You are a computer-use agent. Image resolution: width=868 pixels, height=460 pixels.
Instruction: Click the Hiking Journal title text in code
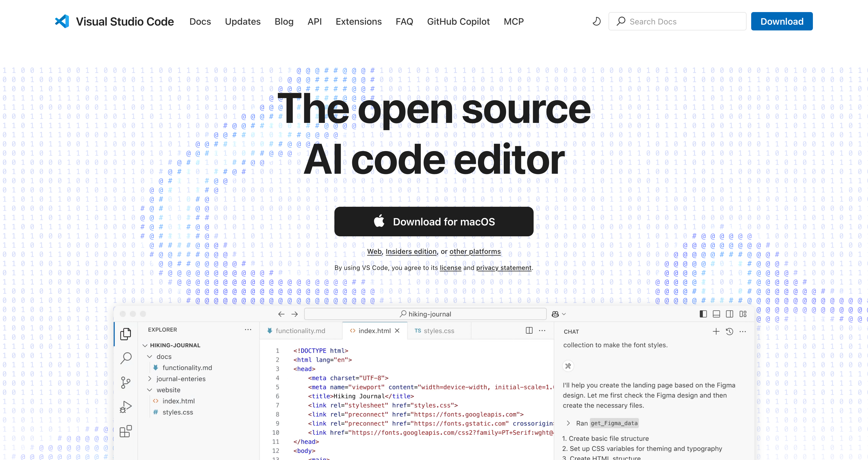359,396
